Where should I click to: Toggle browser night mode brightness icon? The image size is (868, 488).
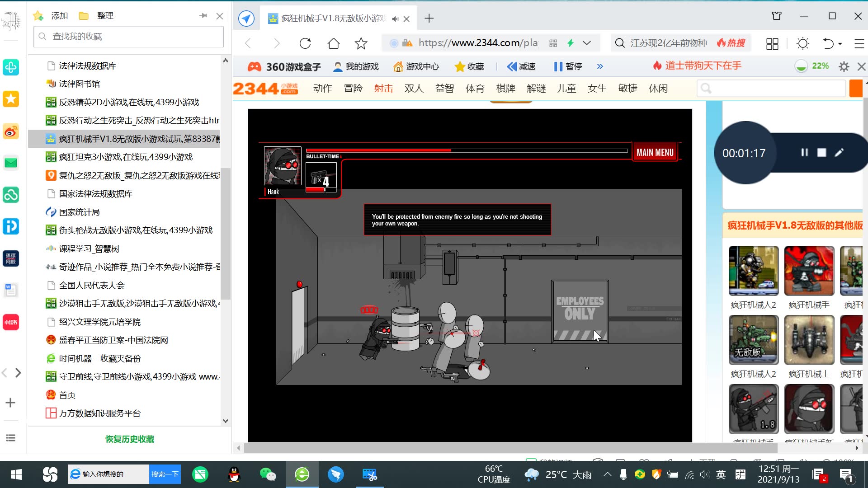(x=803, y=44)
